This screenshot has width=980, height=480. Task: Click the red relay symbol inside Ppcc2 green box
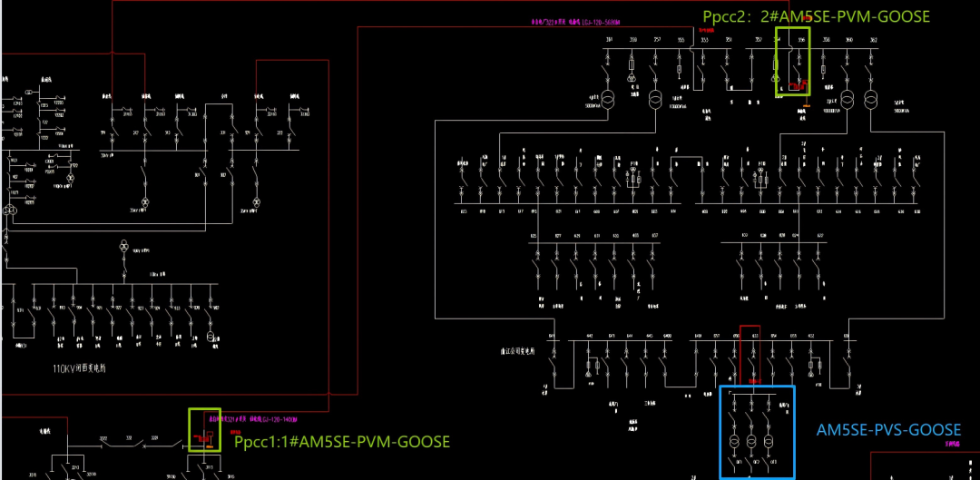click(799, 85)
